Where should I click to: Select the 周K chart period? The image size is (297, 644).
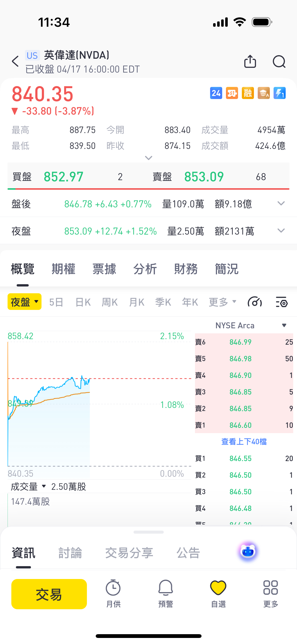pyautogui.click(x=110, y=302)
